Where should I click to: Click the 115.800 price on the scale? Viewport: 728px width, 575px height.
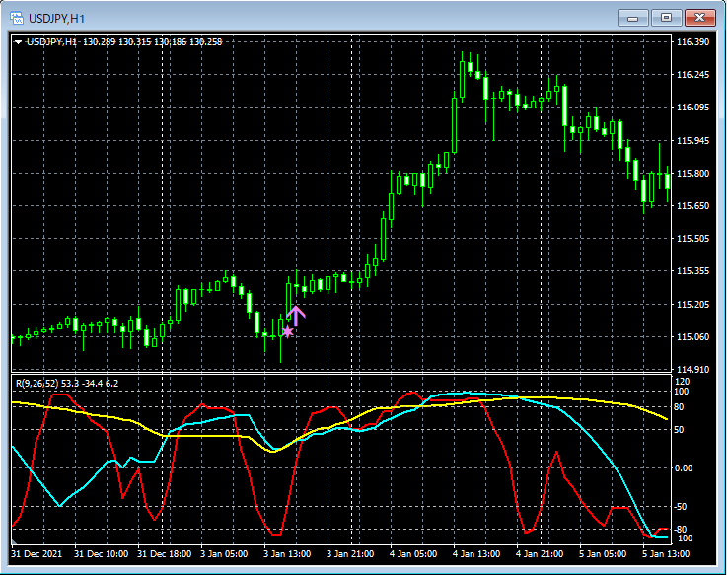693,174
